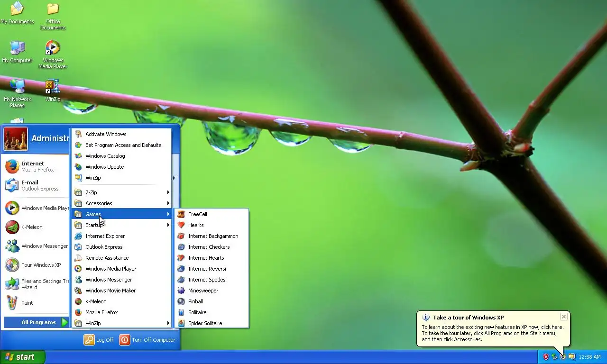Click Activate Windows in All Programs
This screenshot has width=607, height=364.
pos(121,134)
